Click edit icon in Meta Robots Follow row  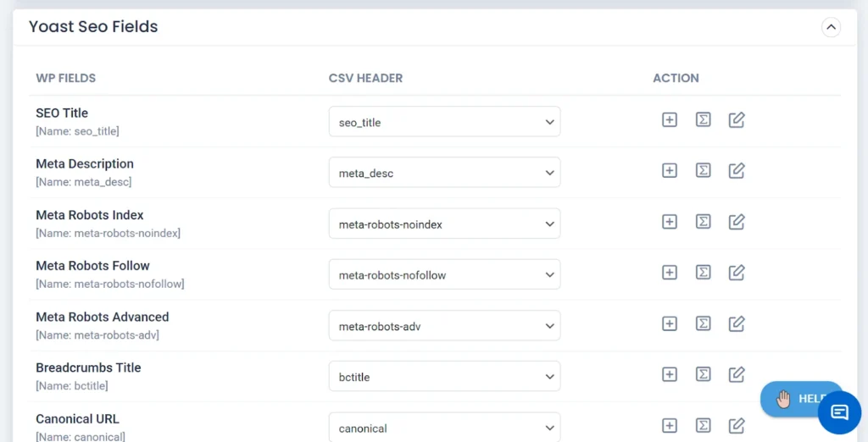click(737, 272)
